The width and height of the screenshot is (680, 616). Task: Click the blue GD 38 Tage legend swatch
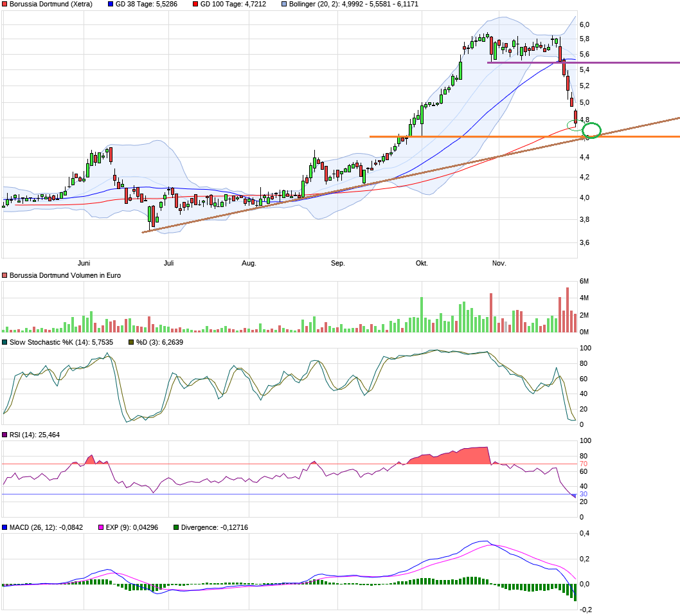[x=111, y=4]
